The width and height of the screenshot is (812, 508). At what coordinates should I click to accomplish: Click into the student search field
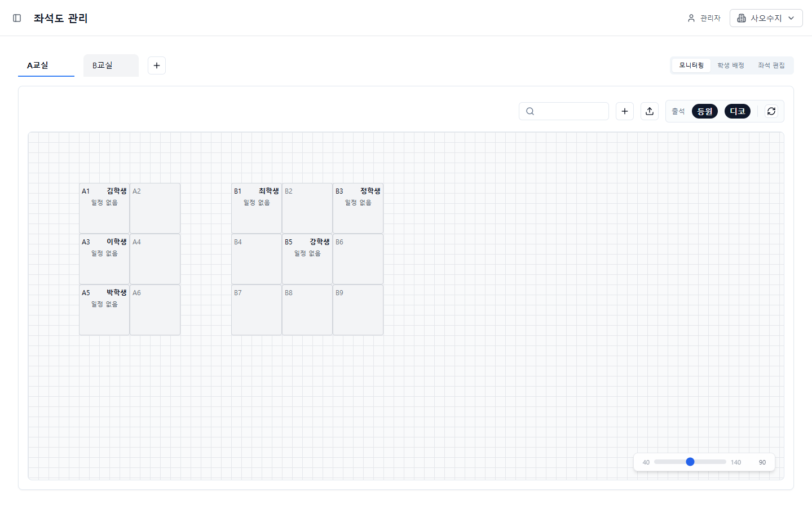570,111
